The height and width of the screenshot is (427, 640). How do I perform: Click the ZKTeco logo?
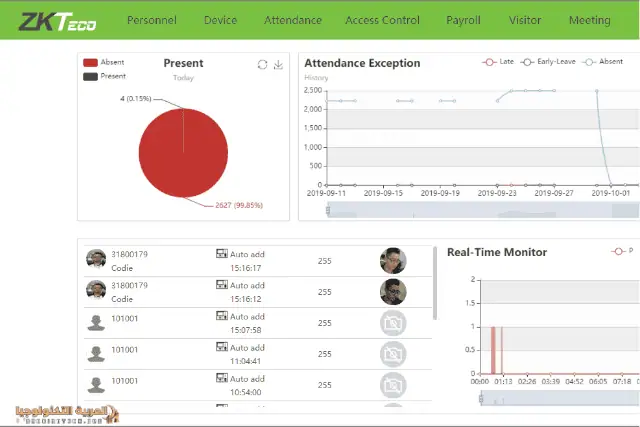[x=58, y=22]
